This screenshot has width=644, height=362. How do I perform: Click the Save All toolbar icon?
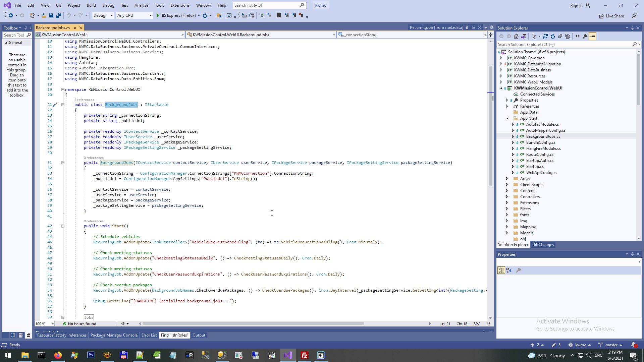[59, 15]
